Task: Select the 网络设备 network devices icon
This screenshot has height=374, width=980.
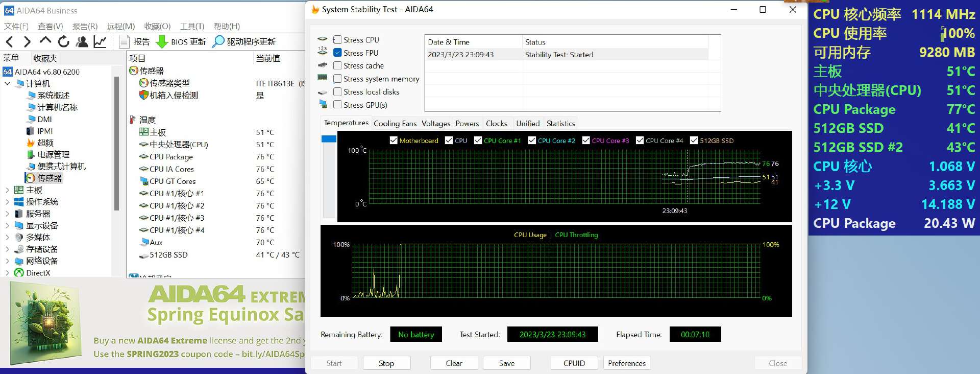Action: (x=19, y=261)
